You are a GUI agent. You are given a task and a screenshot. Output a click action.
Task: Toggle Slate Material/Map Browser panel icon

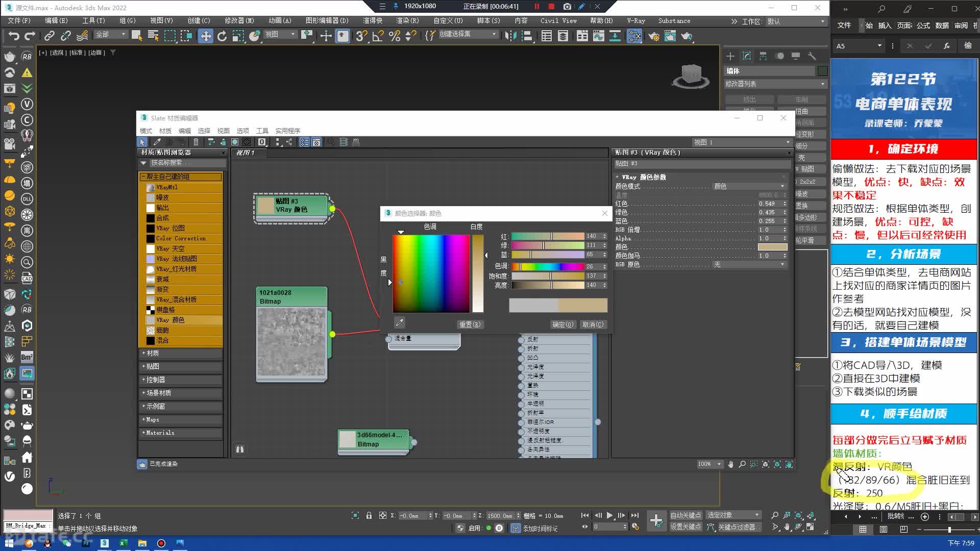304,142
